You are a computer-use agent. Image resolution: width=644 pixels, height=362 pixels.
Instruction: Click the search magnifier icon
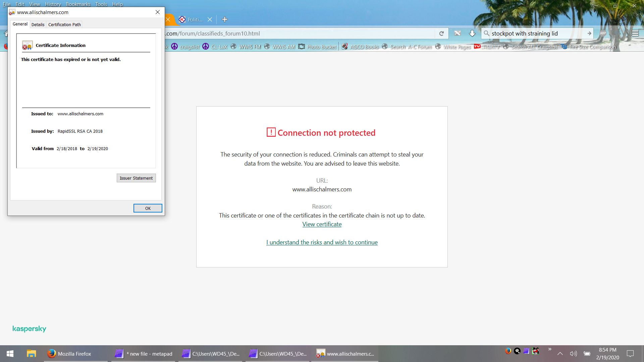click(x=486, y=34)
